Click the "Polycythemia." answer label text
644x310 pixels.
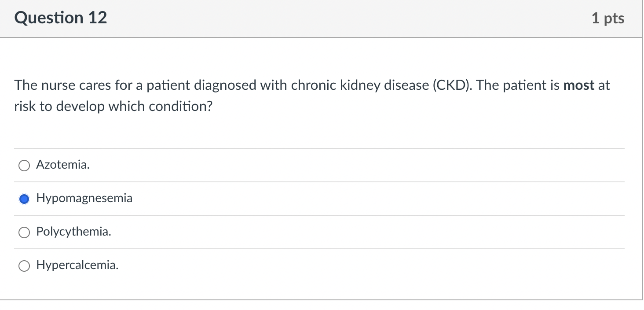73,232
